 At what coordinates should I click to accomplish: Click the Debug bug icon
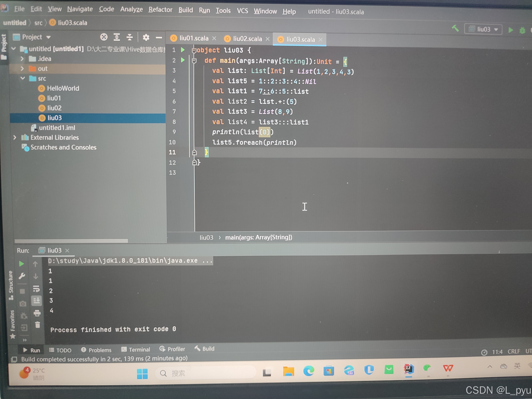522,31
